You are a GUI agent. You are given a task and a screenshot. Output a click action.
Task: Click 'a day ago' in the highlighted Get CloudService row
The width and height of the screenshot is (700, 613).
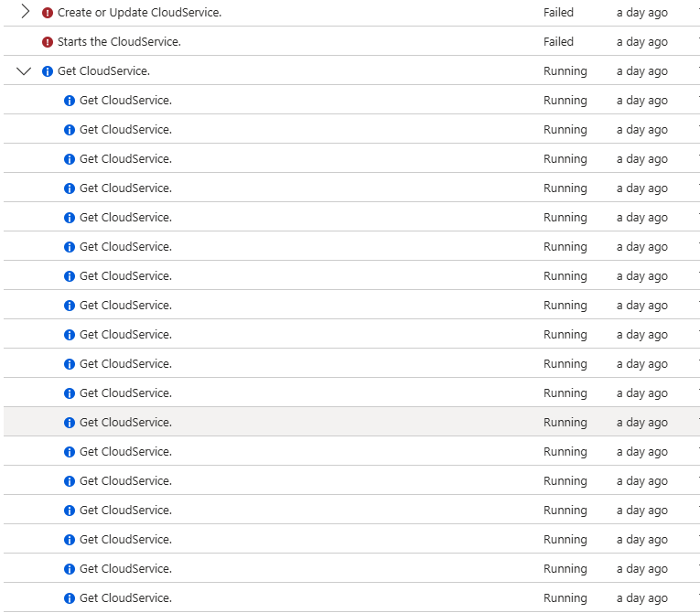tap(642, 423)
